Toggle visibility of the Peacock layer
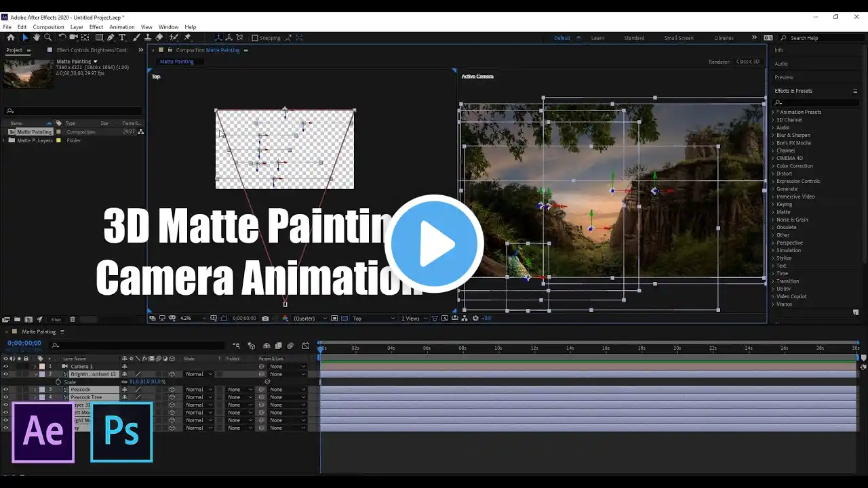This screenshot has width=868, height=488. [5, 390]
